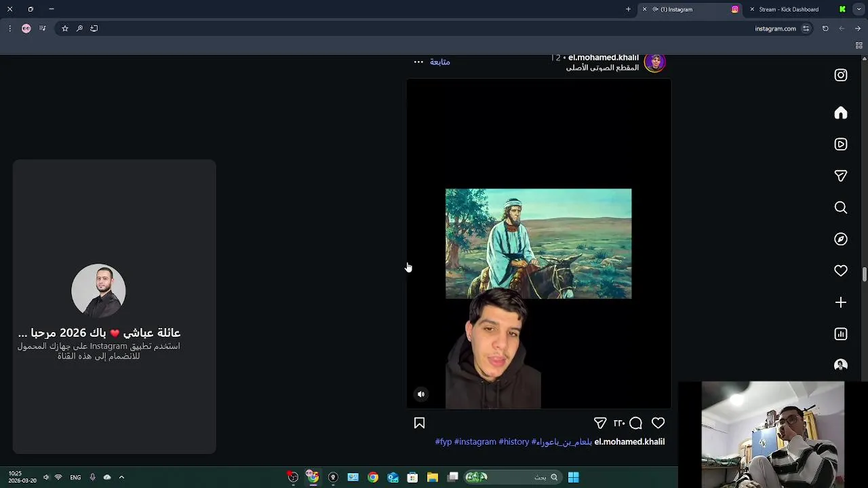The width and height of the screenshot is (868, 488).
Task: Open the Reels icon in sidebar
Action: coord(841,144)
